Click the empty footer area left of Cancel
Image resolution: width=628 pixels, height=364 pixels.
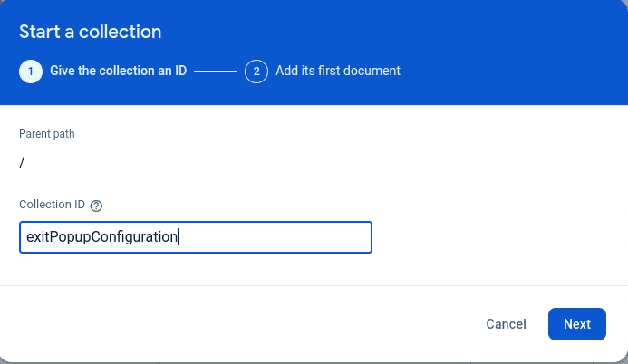[x=227, y=324]
